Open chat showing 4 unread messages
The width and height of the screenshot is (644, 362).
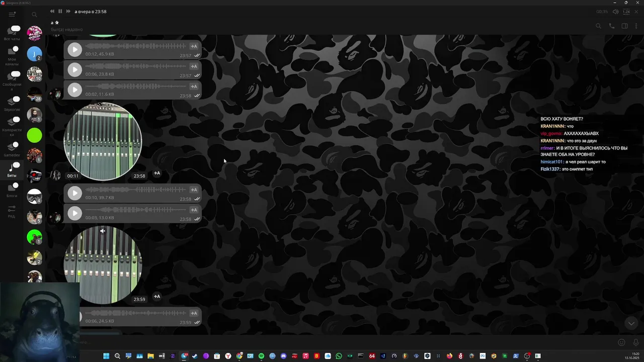(x=34, y=196)
